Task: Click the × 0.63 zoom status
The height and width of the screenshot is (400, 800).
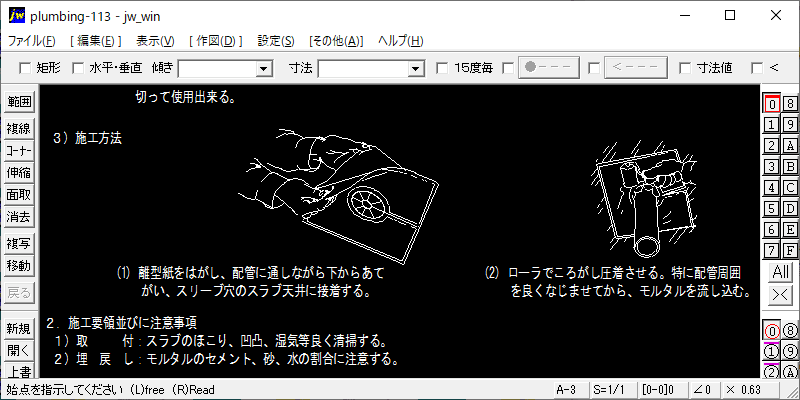Action: (749, 390)
